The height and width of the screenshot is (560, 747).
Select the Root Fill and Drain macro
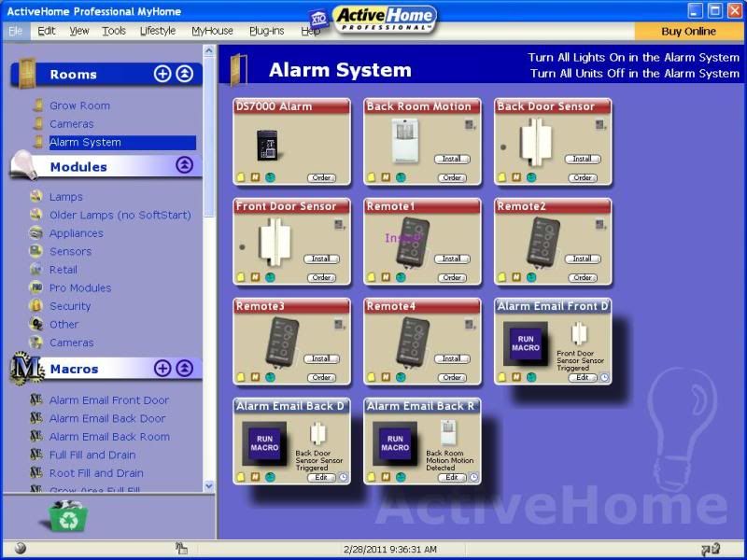(96, 473)
